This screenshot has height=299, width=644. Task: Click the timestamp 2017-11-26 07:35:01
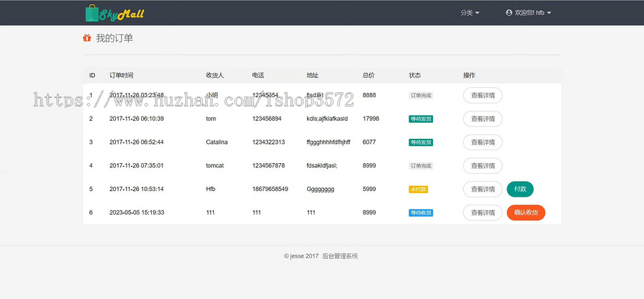pyautogui.click(x=137, y=165)
